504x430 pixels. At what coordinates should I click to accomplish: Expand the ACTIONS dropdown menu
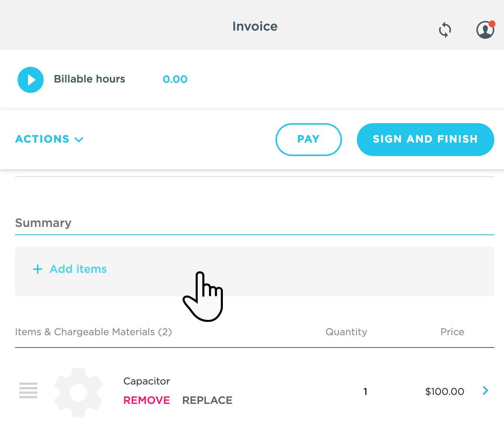pyautogui.click(x=43, y=139)
